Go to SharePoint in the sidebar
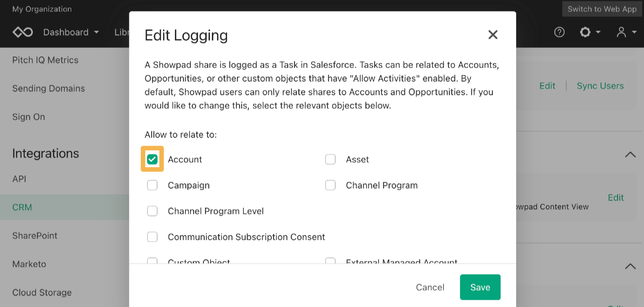 [x=35, y=235]
